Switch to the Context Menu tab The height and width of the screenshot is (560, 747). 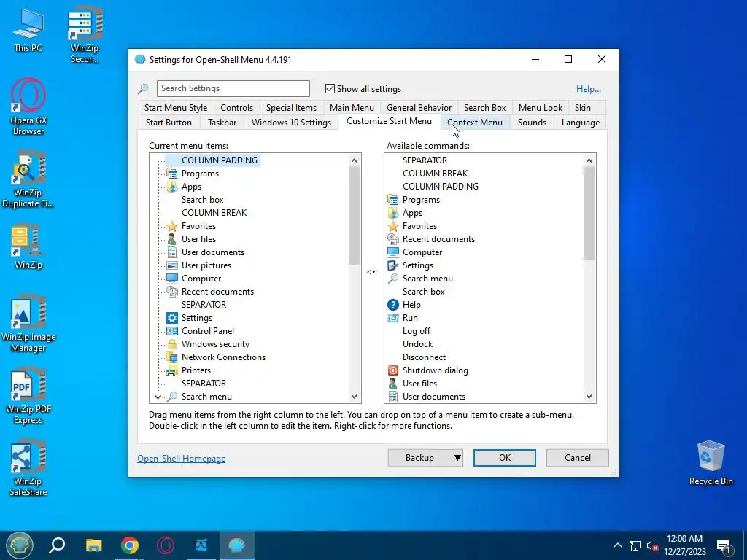point(475,122)
